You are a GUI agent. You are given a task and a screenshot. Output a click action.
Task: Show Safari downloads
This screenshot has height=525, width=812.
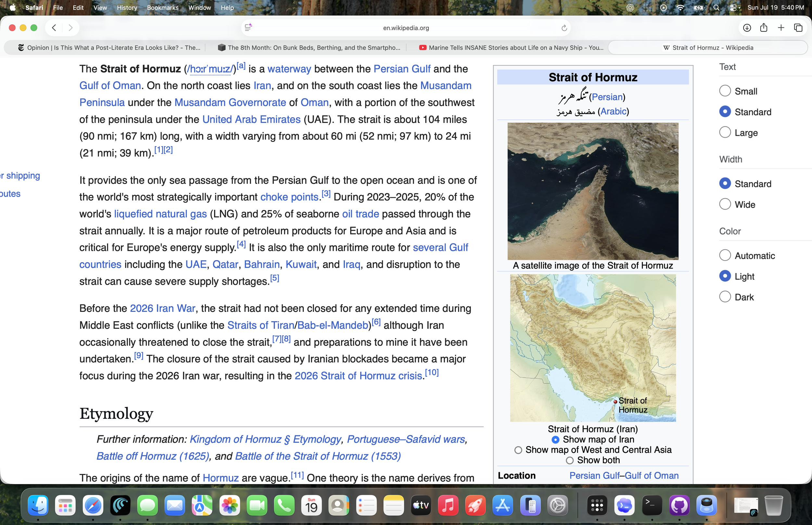pos(747,28)
